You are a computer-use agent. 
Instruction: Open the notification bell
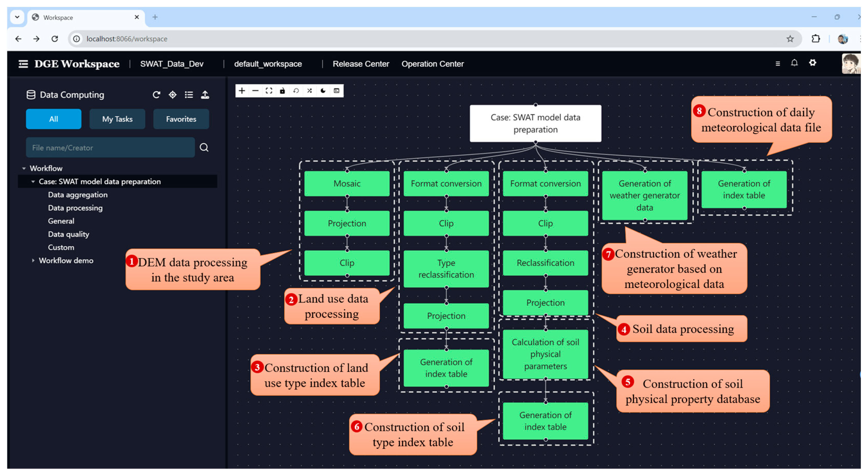click(x=794, y=63)
